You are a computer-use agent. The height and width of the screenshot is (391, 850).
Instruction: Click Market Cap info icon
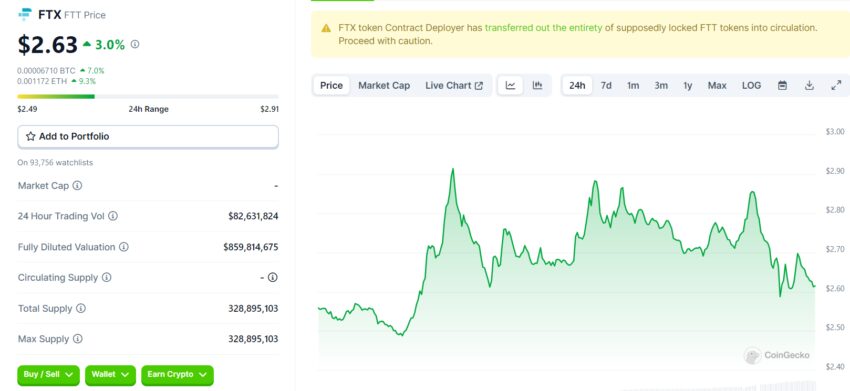point(78,185)
